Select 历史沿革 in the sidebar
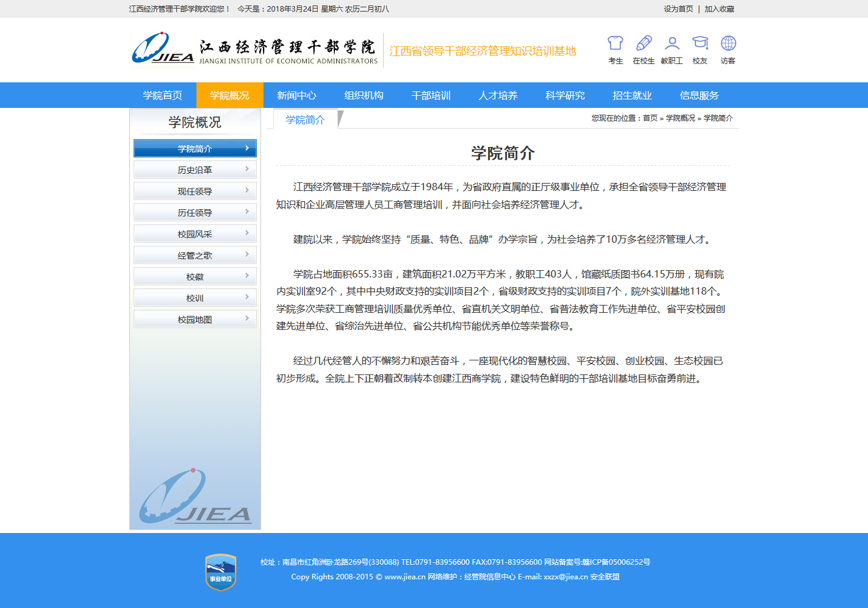Viewport: 868px width, 608px height. point(195,170)
